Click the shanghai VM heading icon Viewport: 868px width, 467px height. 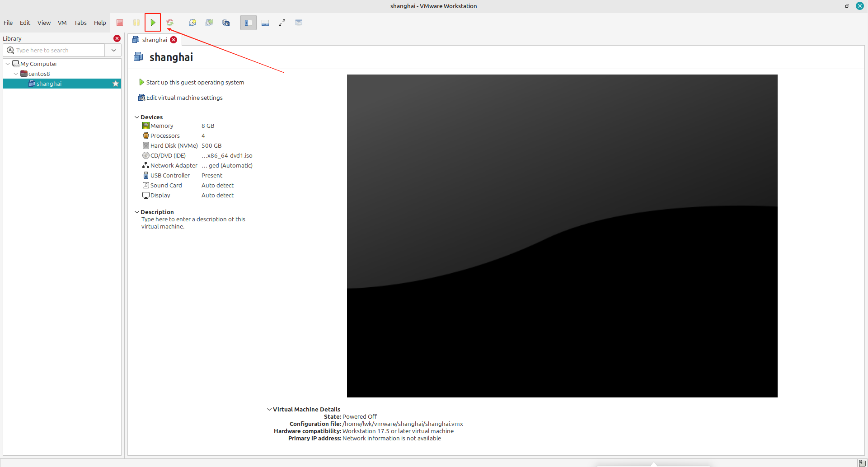pyautogui.click(x=138, y=57)
